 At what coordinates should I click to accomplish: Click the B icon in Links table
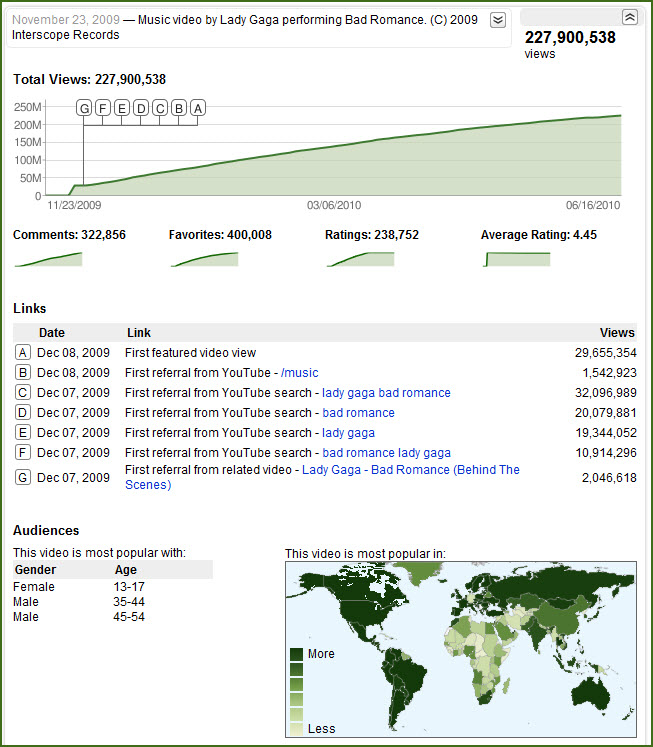(23, 373)
